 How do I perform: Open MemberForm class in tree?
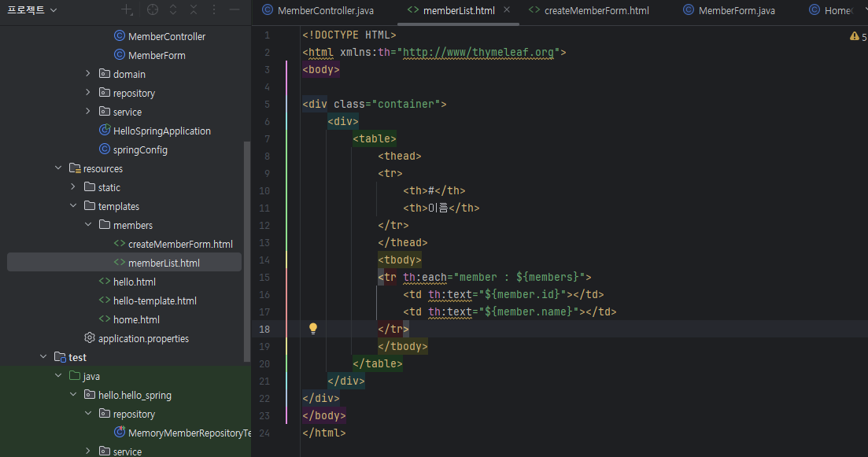[x=157, y=55]
